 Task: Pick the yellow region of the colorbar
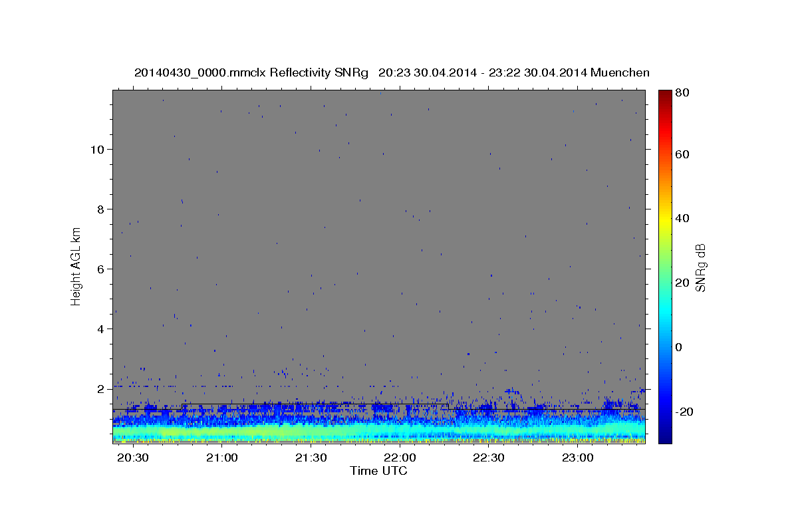pos(665,221)
